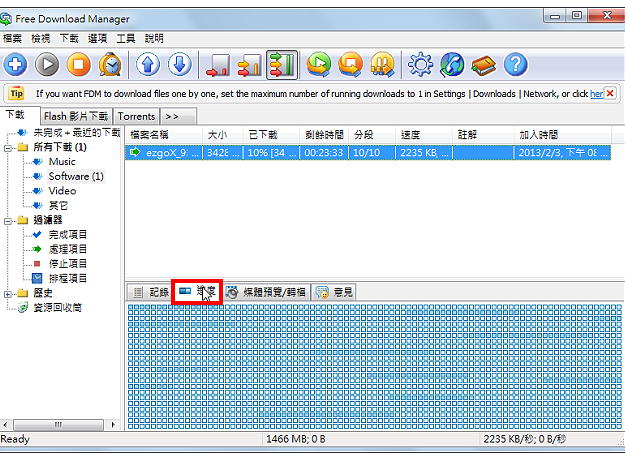Sort by the 加入時間 column header

pos(562,135)
